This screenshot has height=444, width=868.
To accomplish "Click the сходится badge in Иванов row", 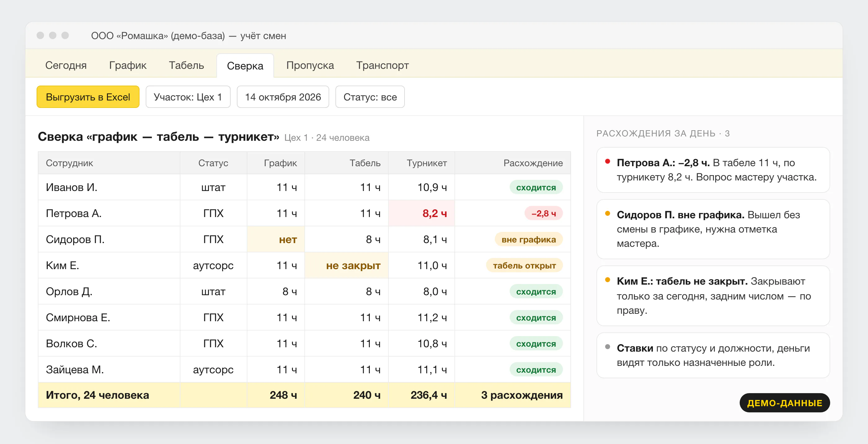I will pos(536,187).
